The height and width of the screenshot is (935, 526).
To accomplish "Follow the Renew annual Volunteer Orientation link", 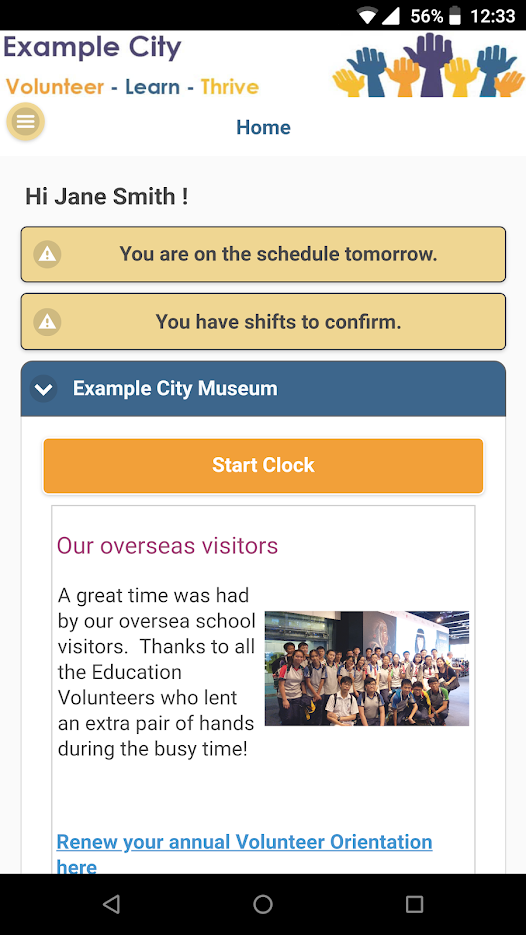I will click(x=245, y=854).
